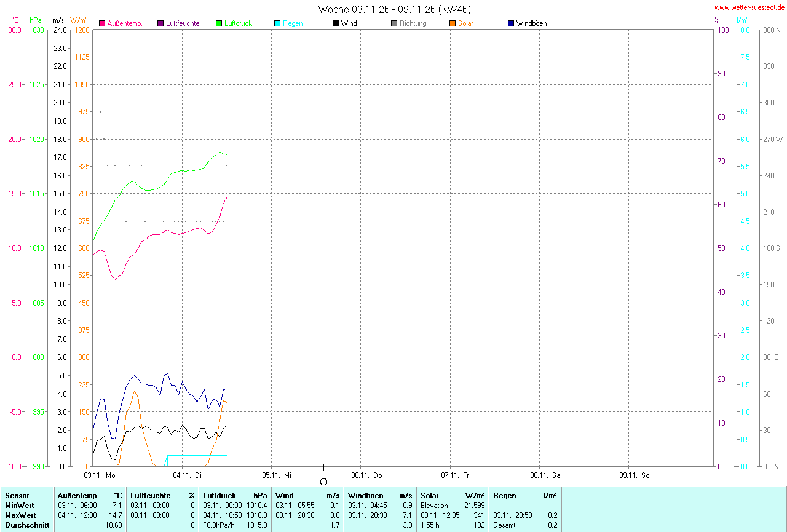Click the moon phase circle below the axis
The image size is (787, 532).
[x=324, y=482]
